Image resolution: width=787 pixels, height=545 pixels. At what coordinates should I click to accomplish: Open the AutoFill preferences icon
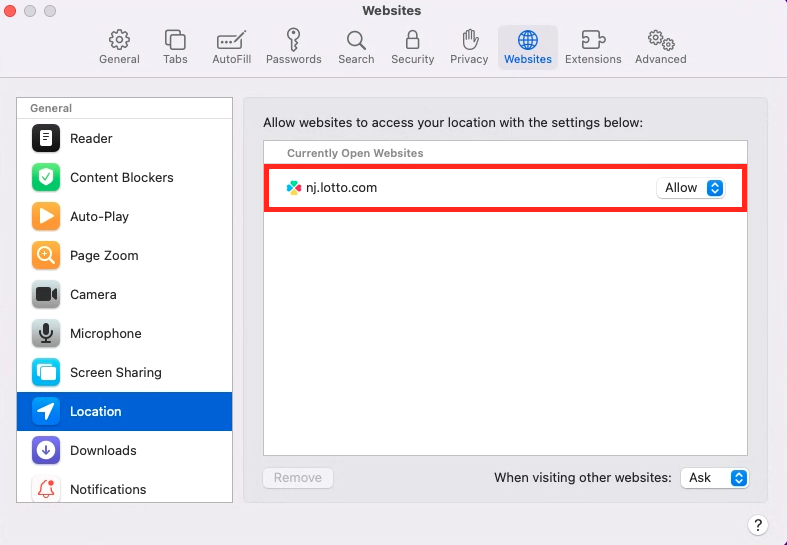coord(231,41)
